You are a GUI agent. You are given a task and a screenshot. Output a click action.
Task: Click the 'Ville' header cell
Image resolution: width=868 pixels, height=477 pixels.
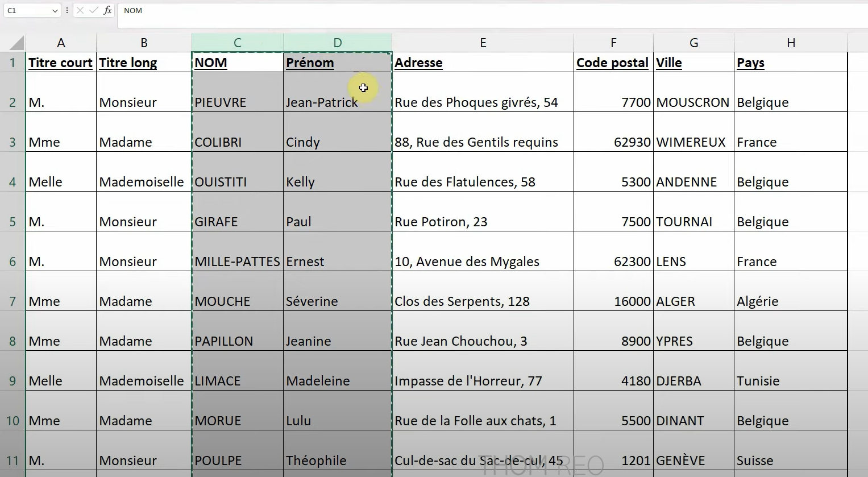[693, 63]
